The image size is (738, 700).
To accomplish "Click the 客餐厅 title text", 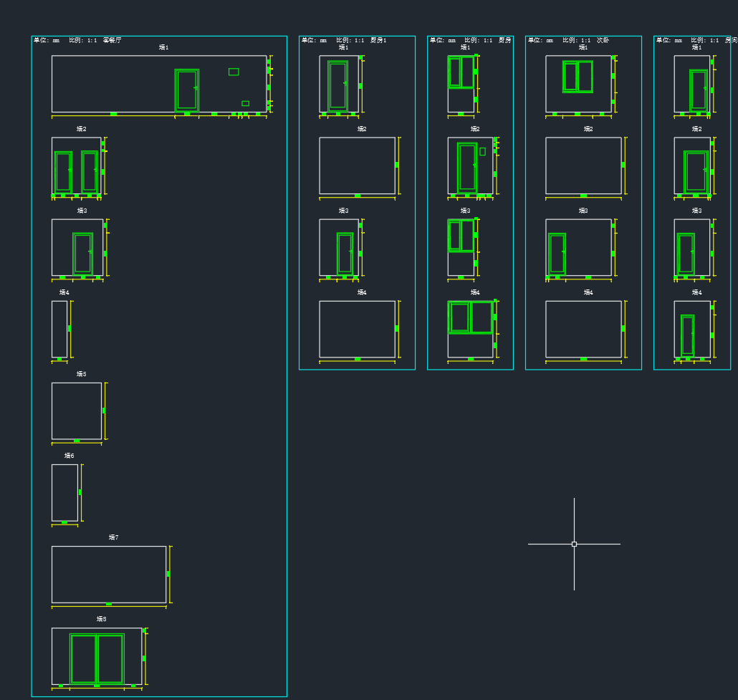I will point(112,40).
